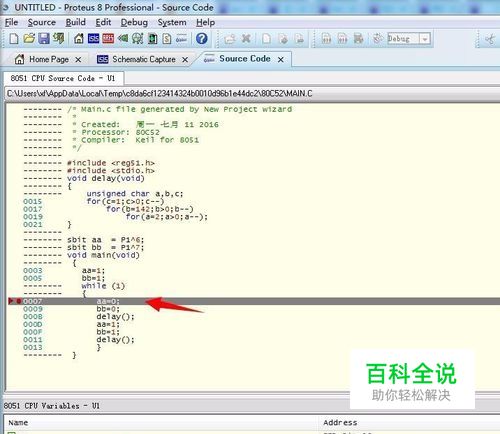500x434 pixels.
Task: Click the 'for(c=1;c>0;c--)' line
Action: coord(125,201)
